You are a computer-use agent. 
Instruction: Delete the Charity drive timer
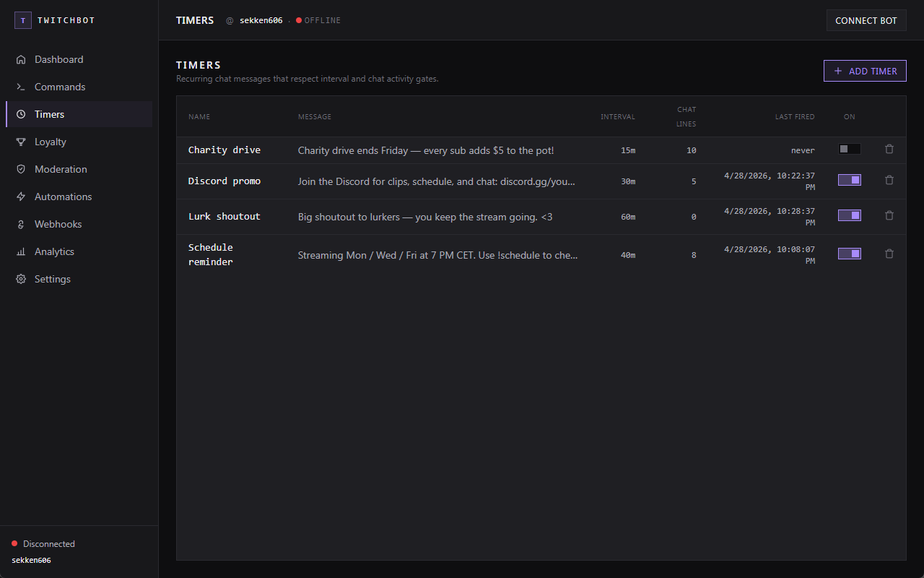pos(889,149)
